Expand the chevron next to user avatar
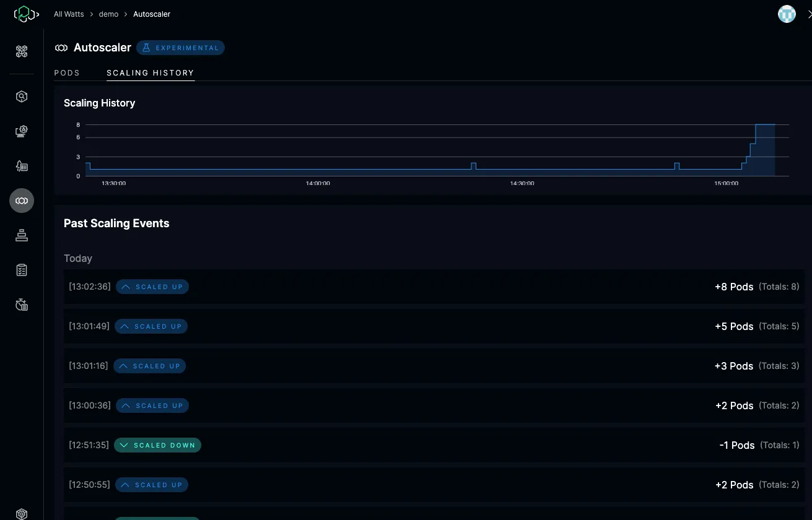812x520 pixels. point(808,14)
